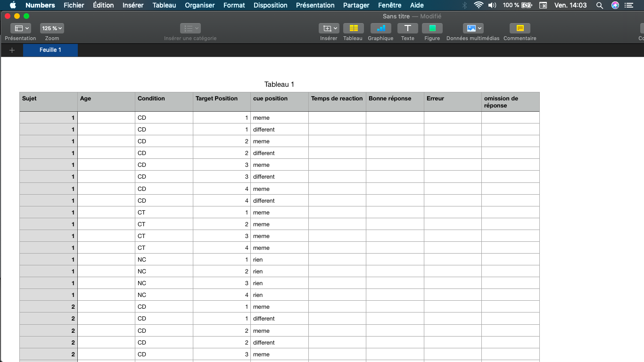Select the Feuille 1 sheet tab
This screenshot has height=362, width=644.
pos(50,50)
